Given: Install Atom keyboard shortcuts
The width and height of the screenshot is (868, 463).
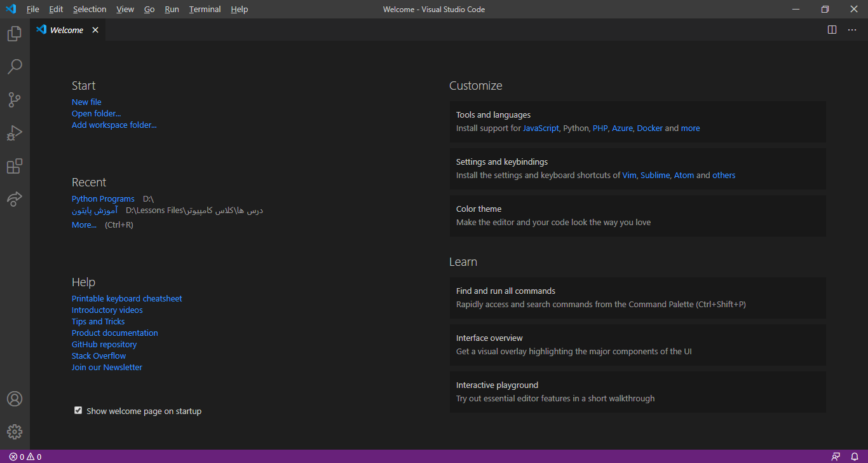Looking at the screenshot, I should pos(684,175).
